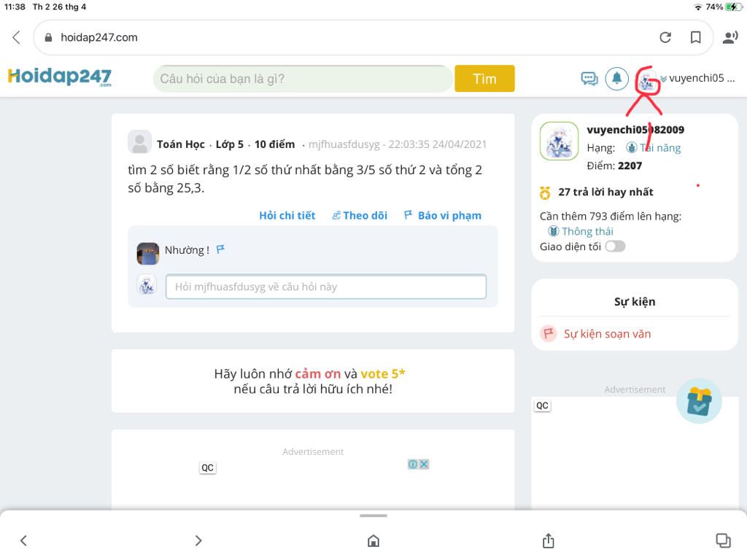
Task: Click the 10 điểm points label
Action: click(x=274, y=144)
